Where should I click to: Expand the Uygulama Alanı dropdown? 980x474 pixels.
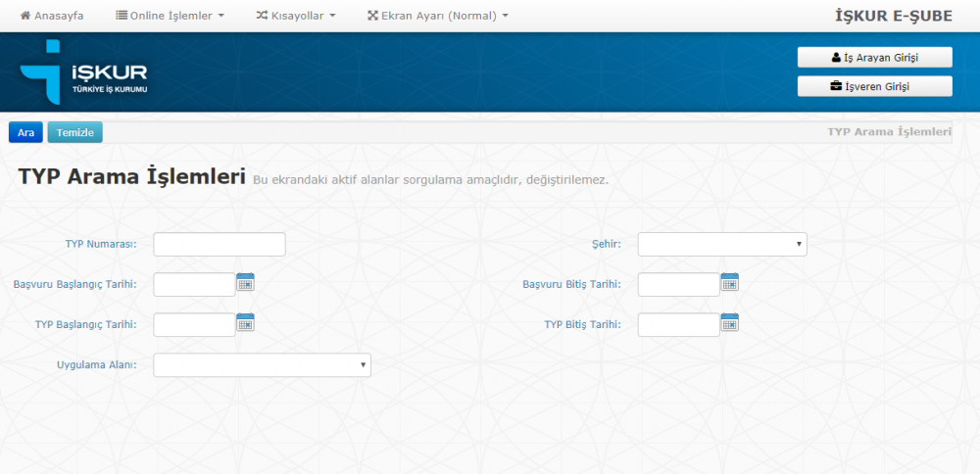click(x=262, y=365)
